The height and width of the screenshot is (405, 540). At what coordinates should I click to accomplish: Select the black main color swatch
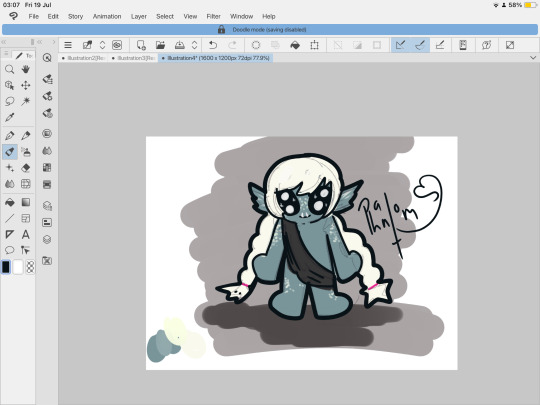[6, 267]
